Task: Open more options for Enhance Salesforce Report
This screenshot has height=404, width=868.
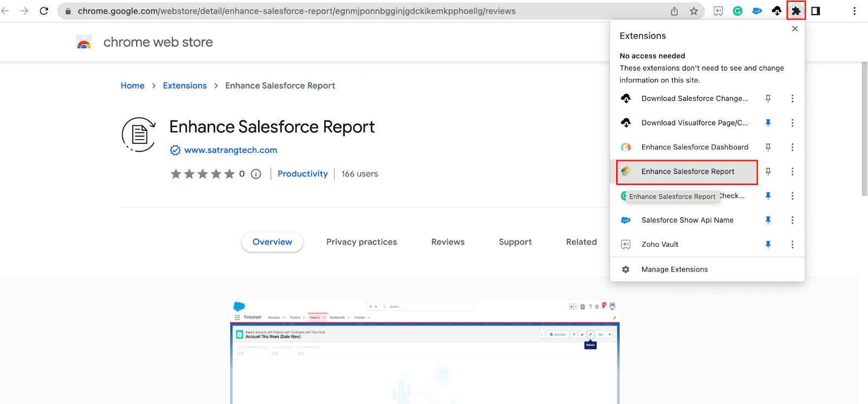Action: pyautogui.click(x=792, y=171)
